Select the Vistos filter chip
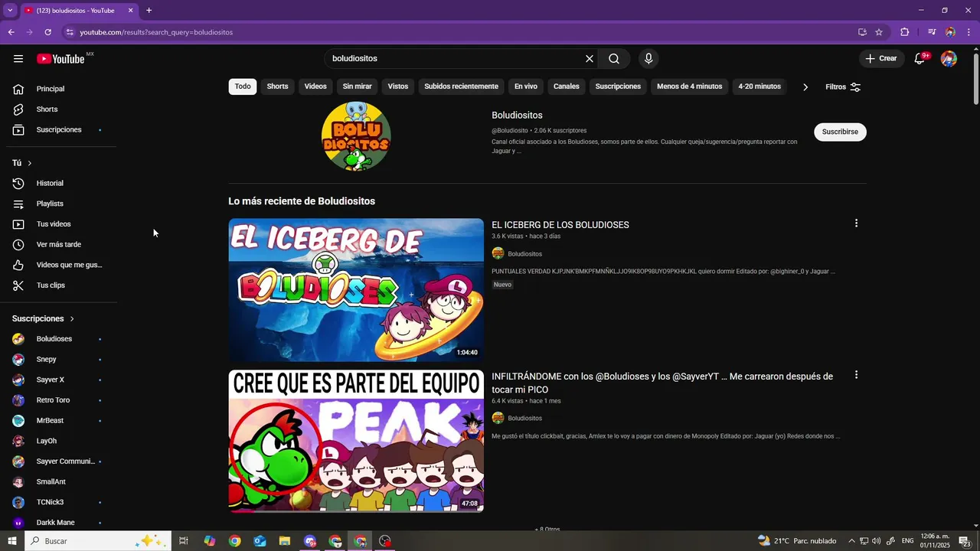The width and height of the screenshot is (980, 551). coord(398,86)
